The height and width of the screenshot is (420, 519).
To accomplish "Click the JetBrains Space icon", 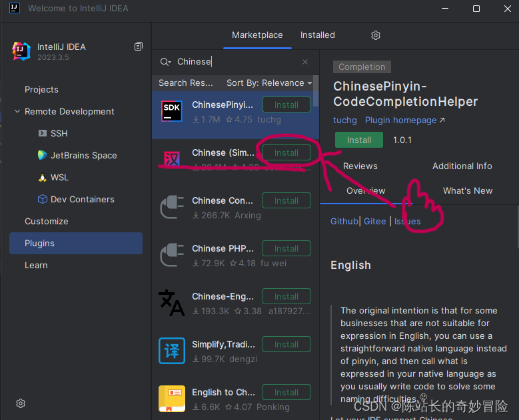I will click(43, 155).
